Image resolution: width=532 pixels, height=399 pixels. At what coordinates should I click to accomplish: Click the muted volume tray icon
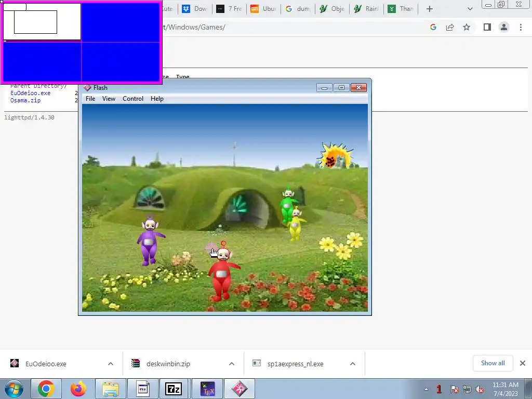480,389
